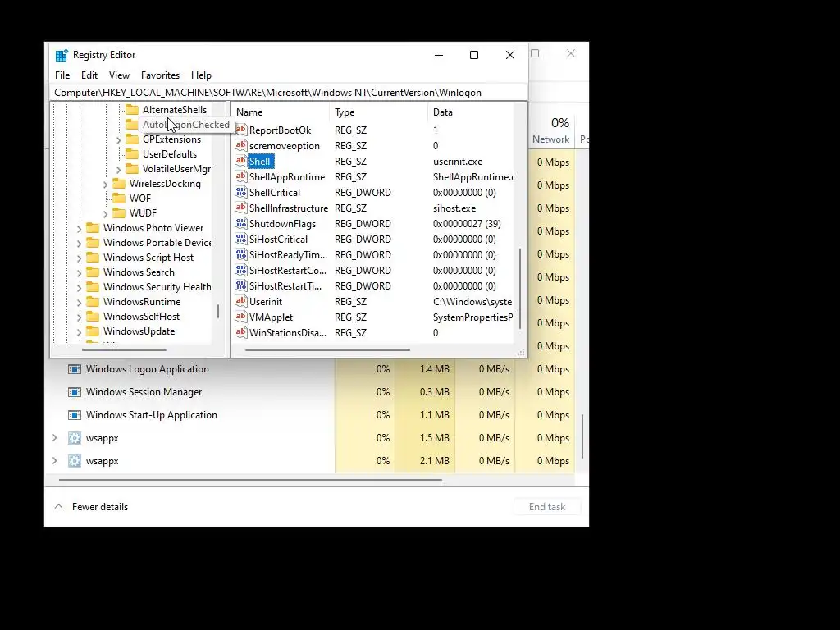Viewport: 840px width, 630px height.
Task: Click the values pane horizontal scrollbar
Action: click(327, 350)
